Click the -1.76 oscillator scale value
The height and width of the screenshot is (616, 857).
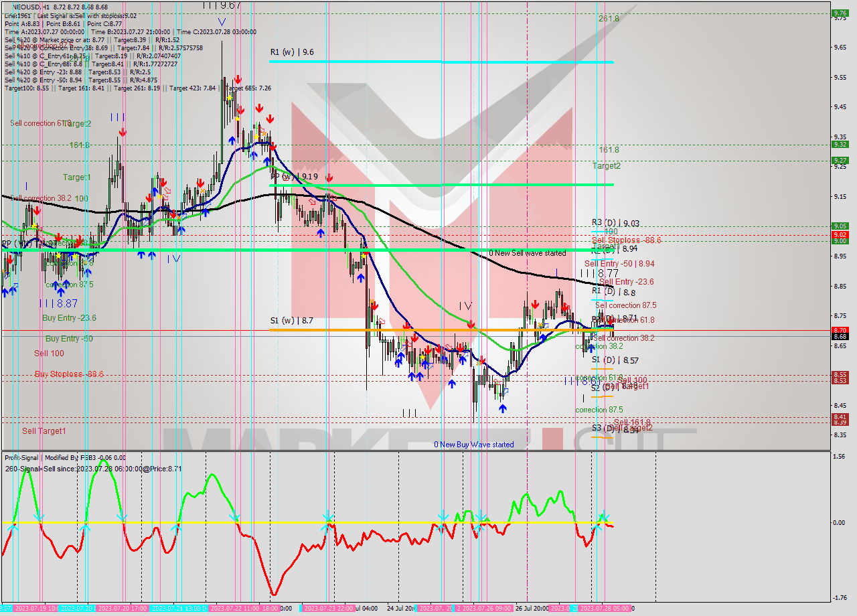click(840, 599)
